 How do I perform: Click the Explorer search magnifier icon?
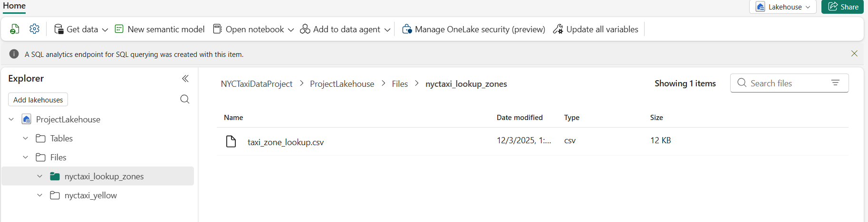pyautogui.click(x=185, y=99)
